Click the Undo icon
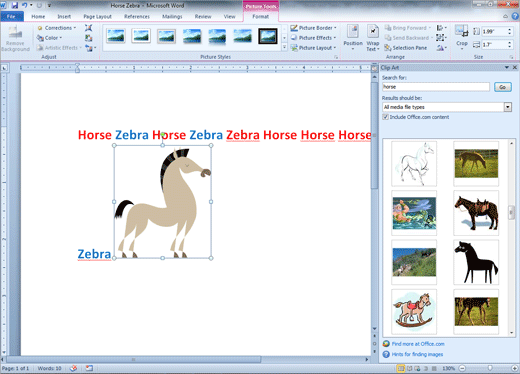This screenshot has width=520, height=374. (x=25, y=5)
